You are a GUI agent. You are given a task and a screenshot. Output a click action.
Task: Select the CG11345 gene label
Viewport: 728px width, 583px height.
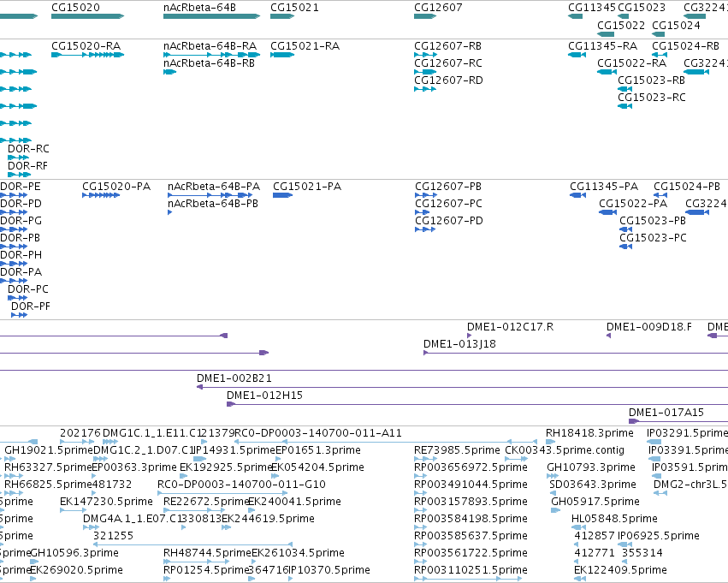[592, 8]
